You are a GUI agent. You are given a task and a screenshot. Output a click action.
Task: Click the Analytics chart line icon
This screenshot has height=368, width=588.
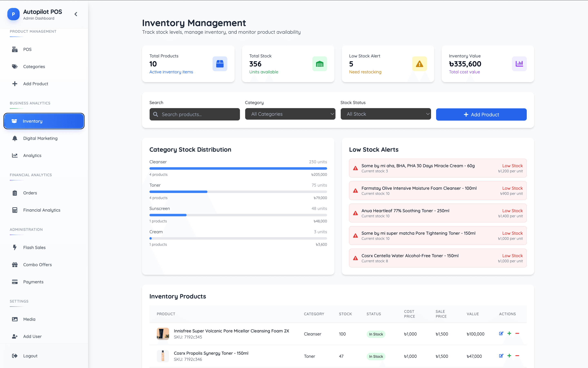[15, 155]
